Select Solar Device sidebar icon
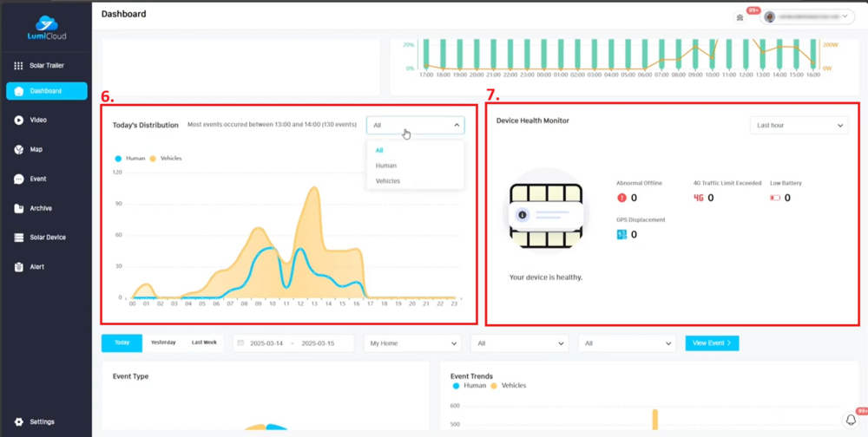The height and width of the screenshot is (437, 868). (19, 238)
